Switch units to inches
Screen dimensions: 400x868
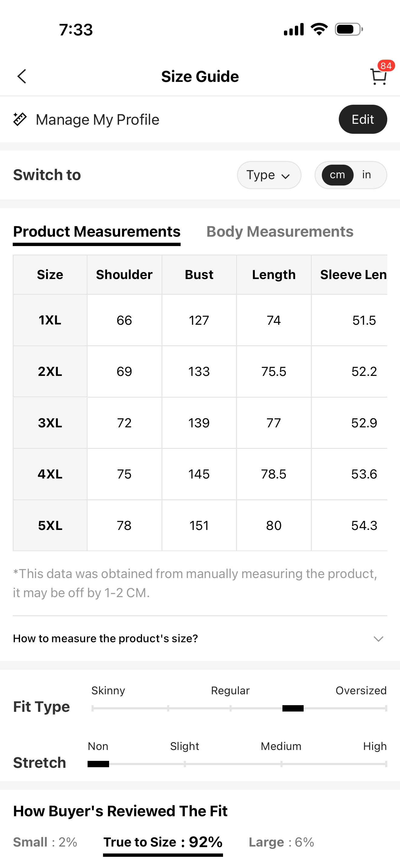[367, 175]
